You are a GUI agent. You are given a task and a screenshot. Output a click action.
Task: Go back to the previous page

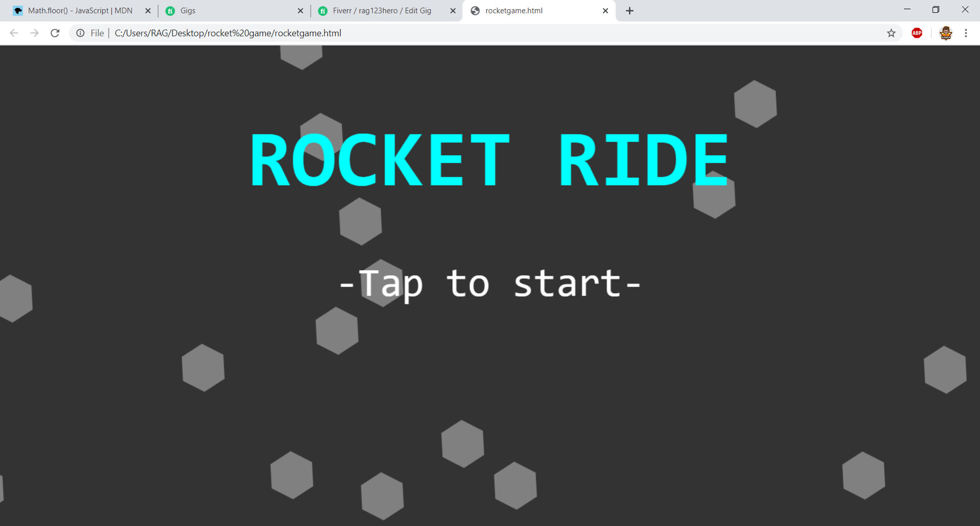[x=14, y=33]
